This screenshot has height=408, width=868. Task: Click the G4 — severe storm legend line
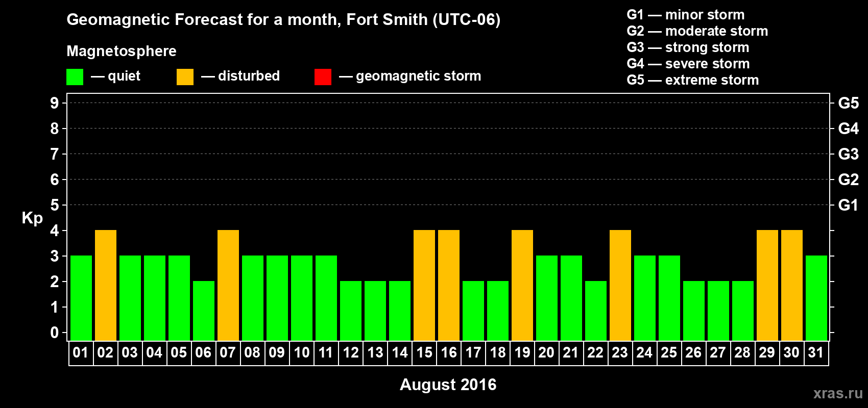point(688,64)
